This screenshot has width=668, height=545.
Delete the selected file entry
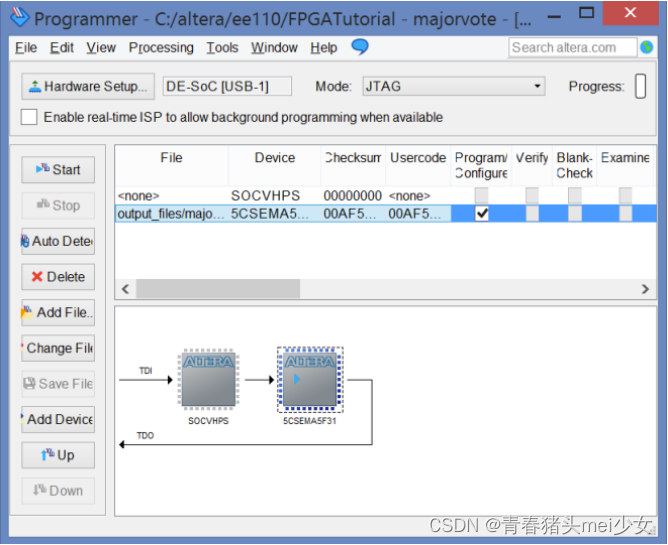[58, 277]
